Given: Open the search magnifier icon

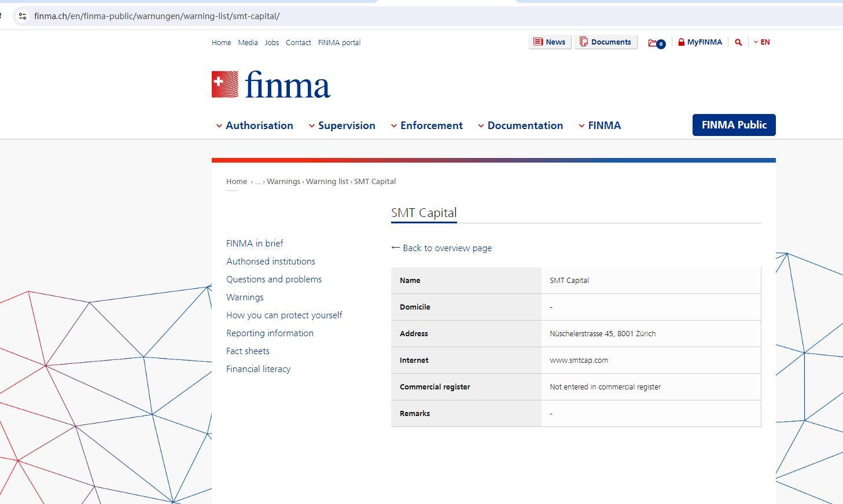Looking at the screenshot, I should pyautogui.click(x=738, y=42).
